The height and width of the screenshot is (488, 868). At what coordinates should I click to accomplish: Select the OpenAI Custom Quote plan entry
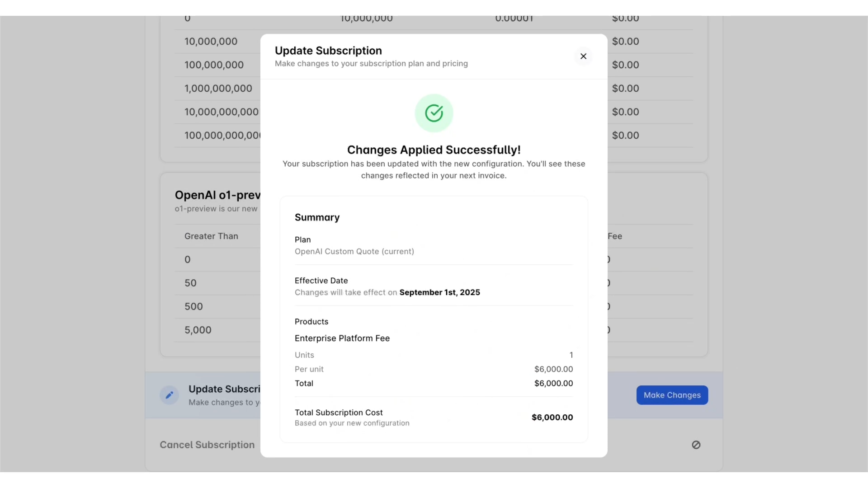coord(354,252)
